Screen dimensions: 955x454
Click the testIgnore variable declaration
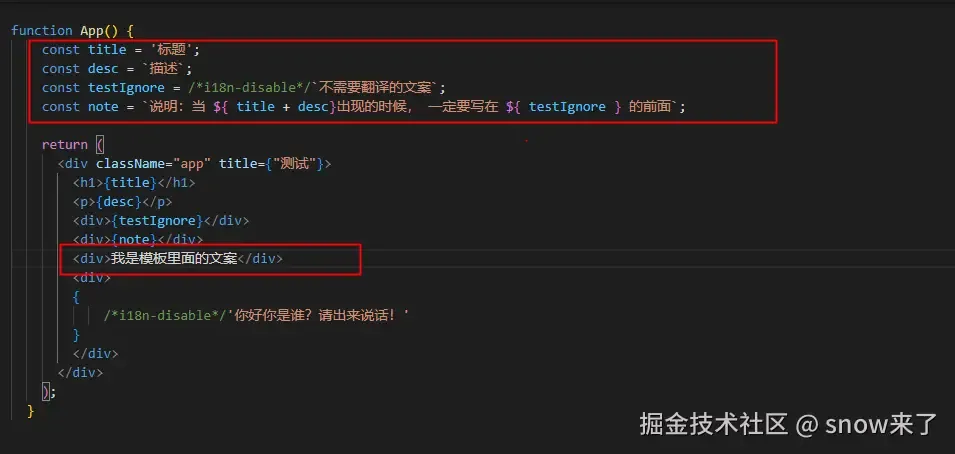click(126, 88)
